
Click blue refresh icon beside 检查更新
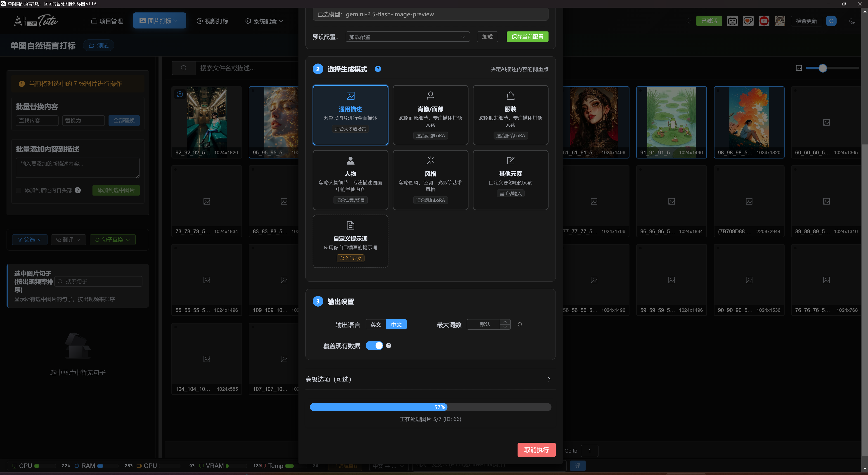[831, 21]
